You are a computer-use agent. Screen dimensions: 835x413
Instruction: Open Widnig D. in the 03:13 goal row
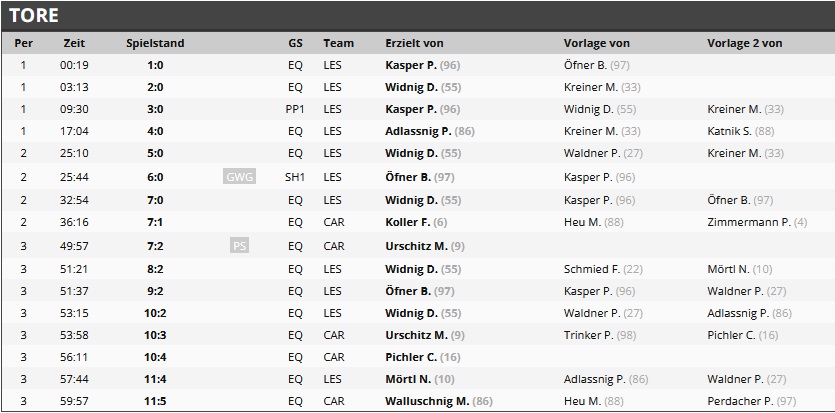coord(411,87)
